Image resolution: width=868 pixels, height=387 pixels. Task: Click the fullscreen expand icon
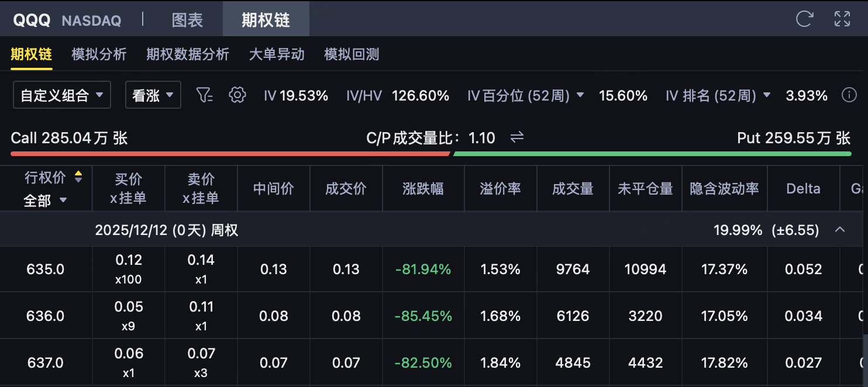click(x=842, y=19)
